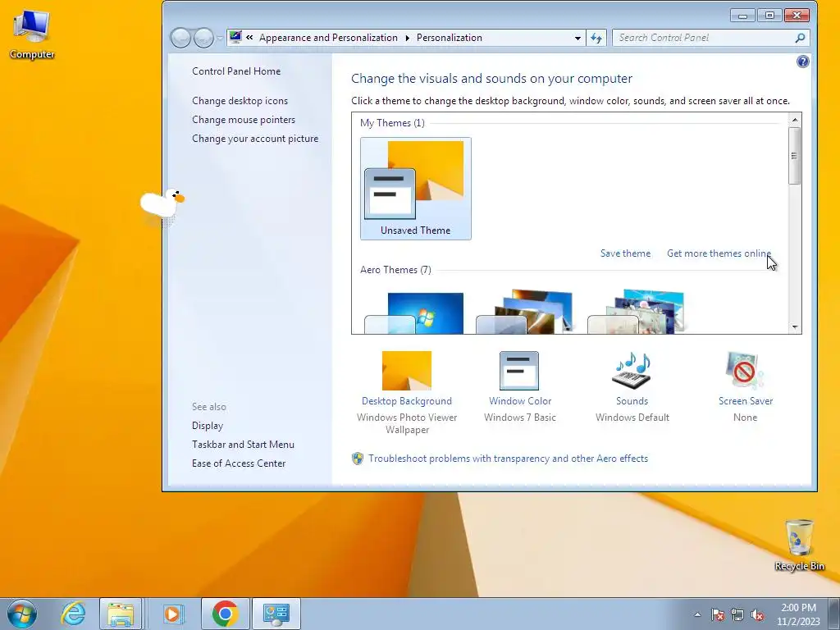Expand the breadcrumb double-chevron overflow
This screenshot has height=630, width=840.
249,38
